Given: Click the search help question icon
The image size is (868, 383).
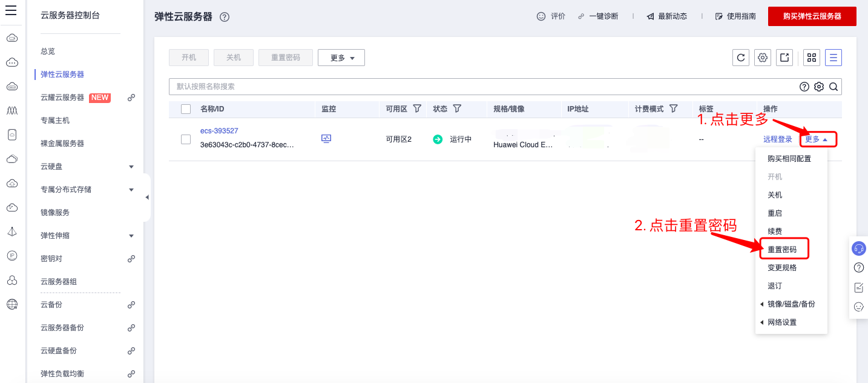Looking at the screenshot, I should (x=804, y=87).
